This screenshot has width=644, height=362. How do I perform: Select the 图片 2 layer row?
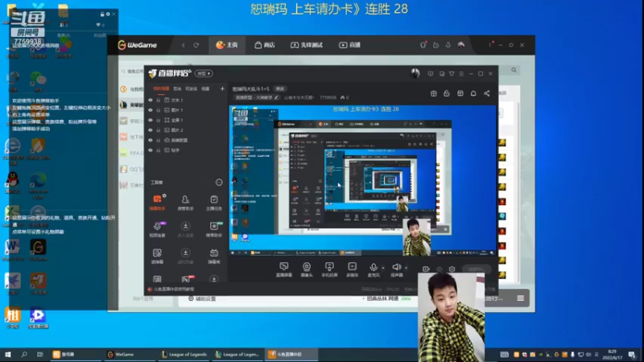click(187, 130)
